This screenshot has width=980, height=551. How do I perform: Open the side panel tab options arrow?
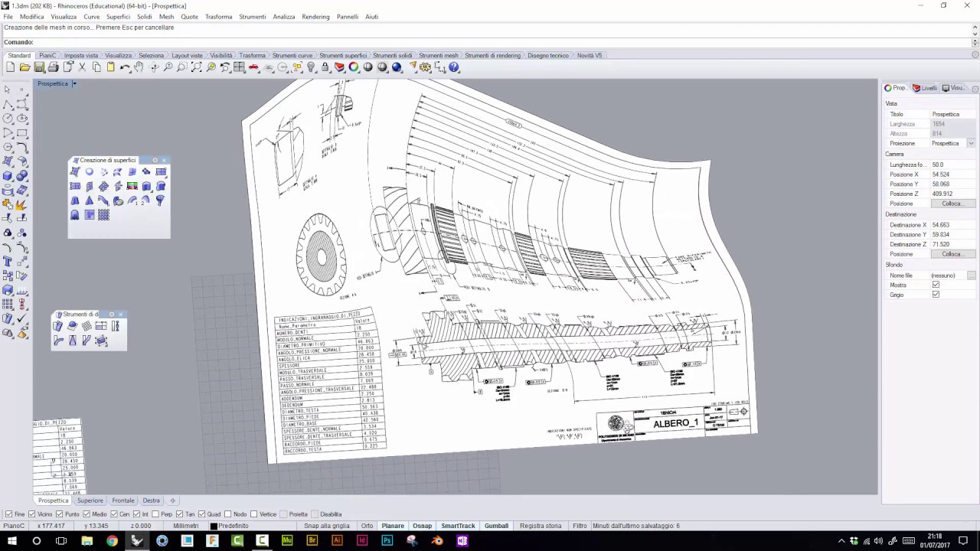pos(974,88)
